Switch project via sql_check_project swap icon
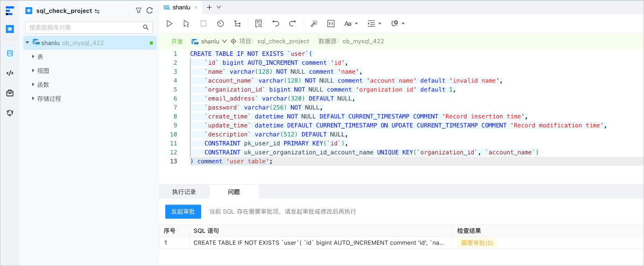Screen dimensions: 644x266 pos(97,11)
